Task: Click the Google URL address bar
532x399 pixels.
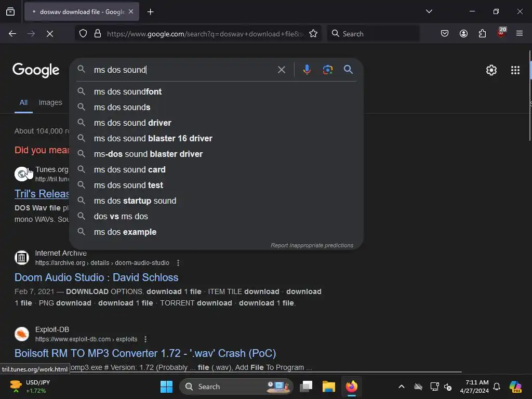Action: [205, 34]
